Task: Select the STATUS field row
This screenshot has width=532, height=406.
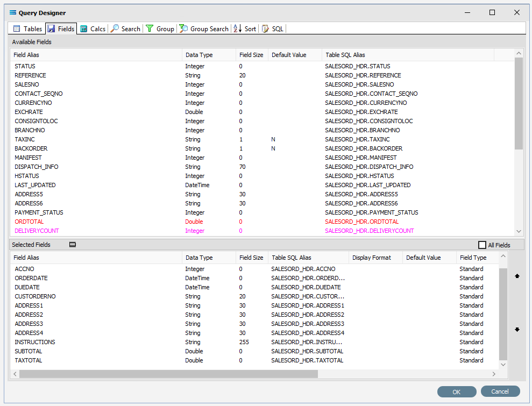Action: pyautogui.click(x=263, y=66)
